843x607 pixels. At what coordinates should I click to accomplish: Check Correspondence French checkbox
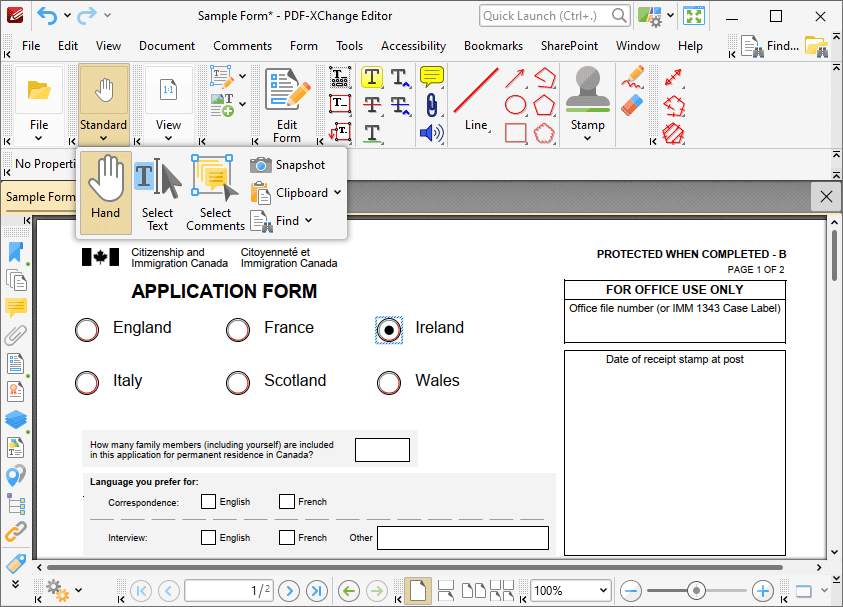pos(287,502)
